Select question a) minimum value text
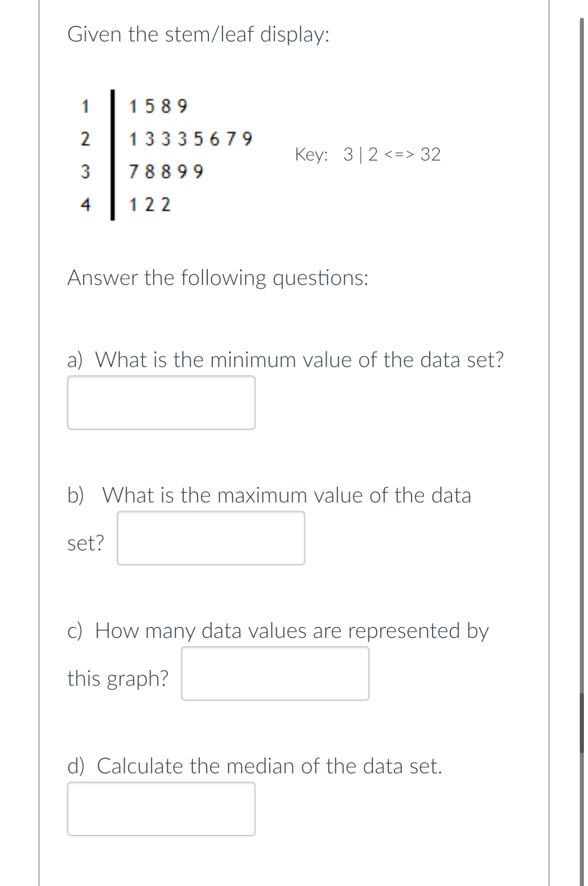 [x=286, y=360]
